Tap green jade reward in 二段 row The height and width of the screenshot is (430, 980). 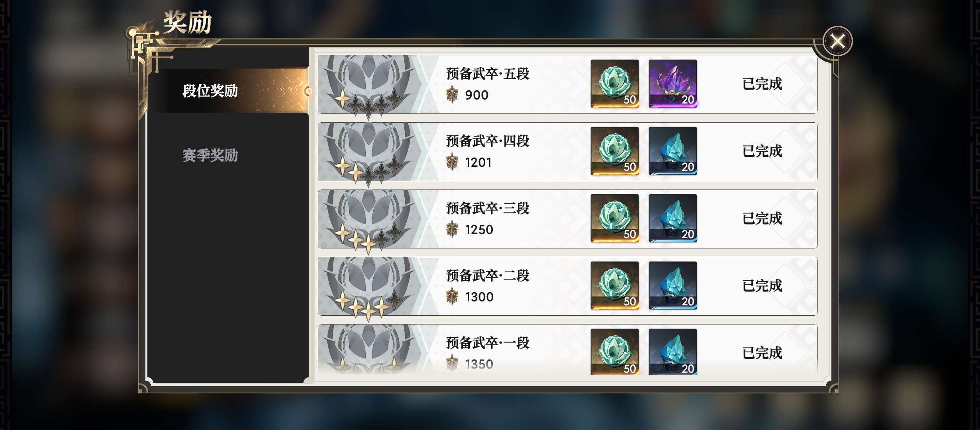(615, 285)
